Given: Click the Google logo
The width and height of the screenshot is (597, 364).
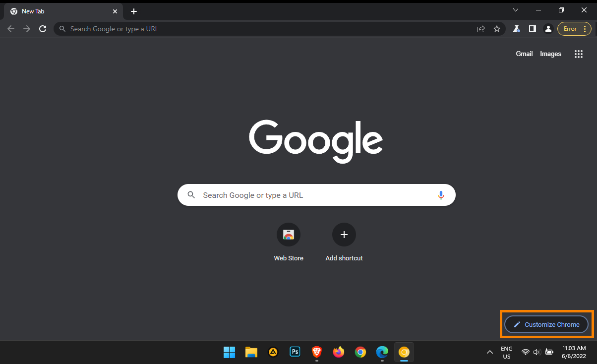Looking at the screenshot, I should pyautogui.click(x=316, y=141).
